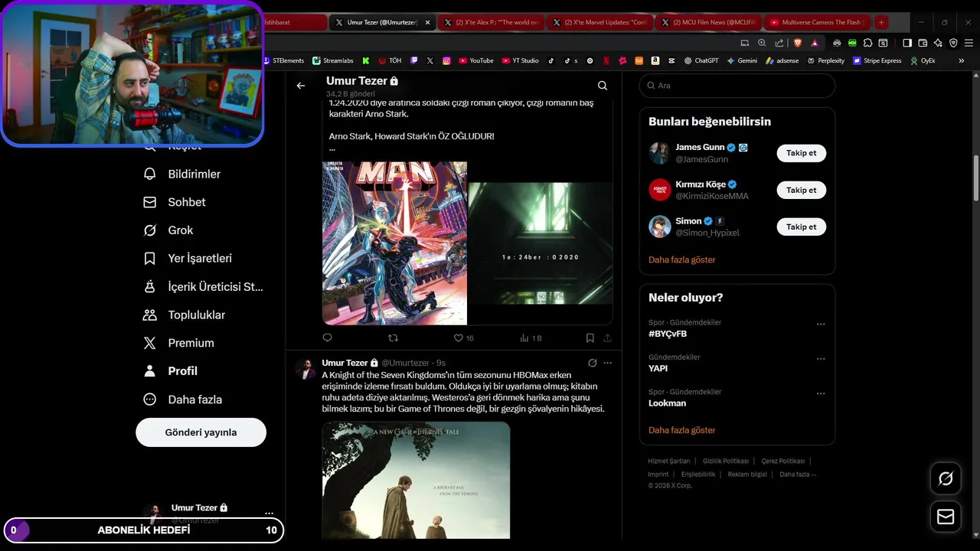Open Grok in the sidebar
Viewport: 980px width, 551px height.
tap(168, 230)
